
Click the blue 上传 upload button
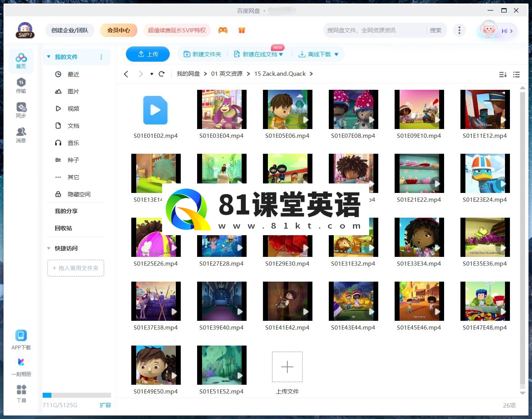[148, 54]
